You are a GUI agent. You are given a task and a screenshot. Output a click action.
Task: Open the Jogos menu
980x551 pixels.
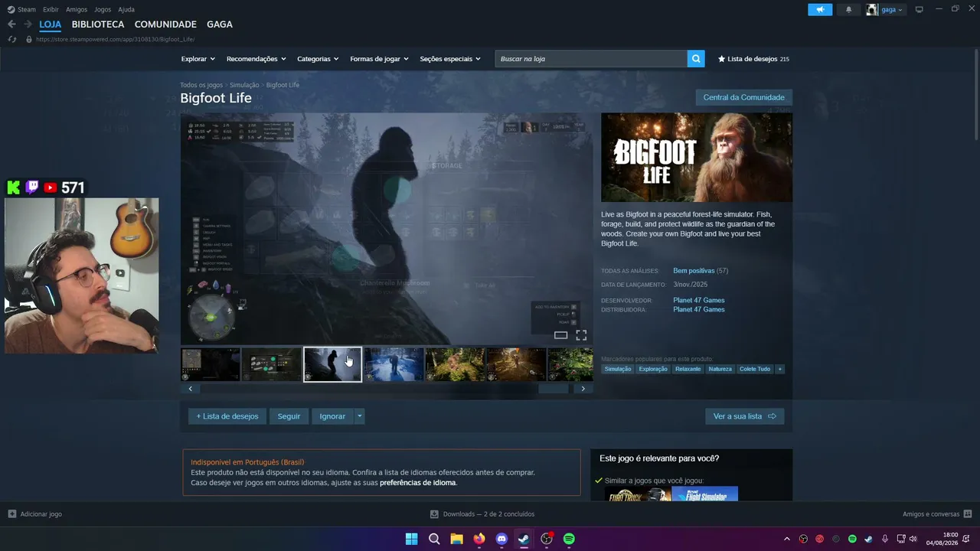pyautogui.click(x=103, y=9)
